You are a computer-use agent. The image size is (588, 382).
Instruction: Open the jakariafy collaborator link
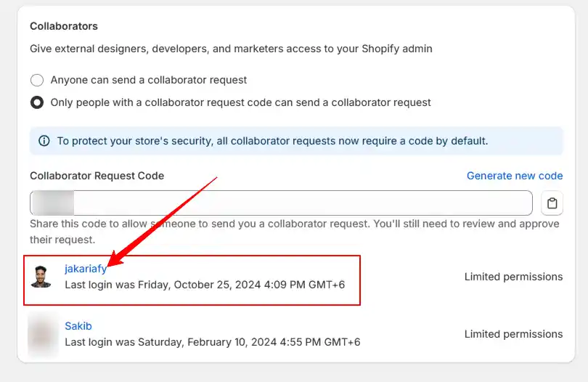tap(86, 269)
